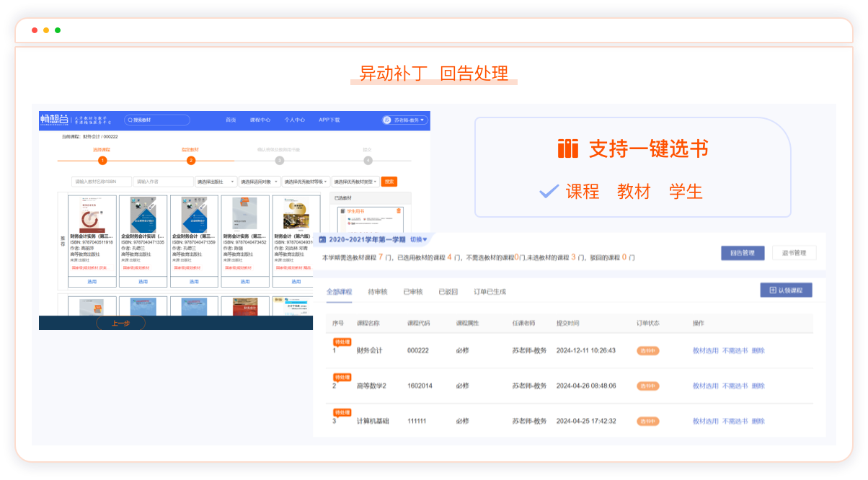The width and height of the screenshot is (868, 480).
Task: Click the 待处理 tag on 计算机基础 row
Action: point(342,412)
